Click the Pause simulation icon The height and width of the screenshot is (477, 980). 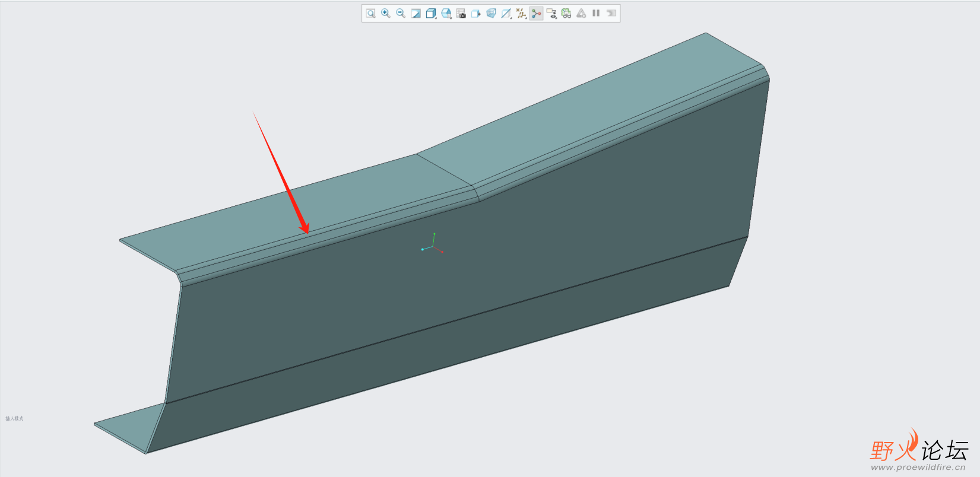pos(596,13)
